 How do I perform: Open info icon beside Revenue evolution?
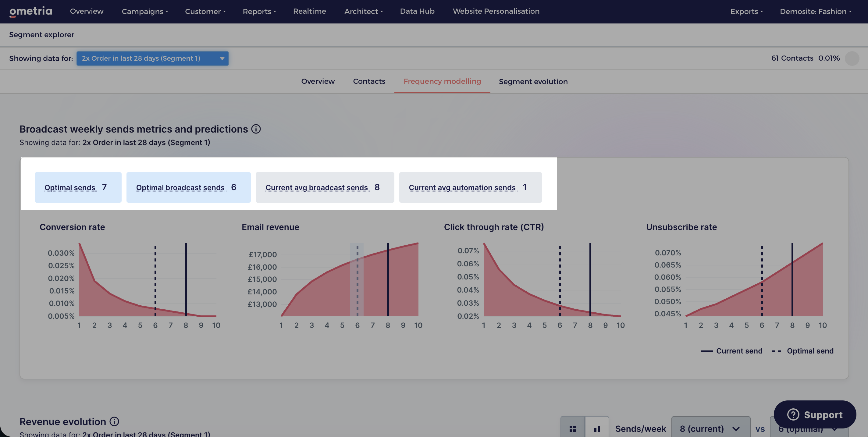(114, 421)
